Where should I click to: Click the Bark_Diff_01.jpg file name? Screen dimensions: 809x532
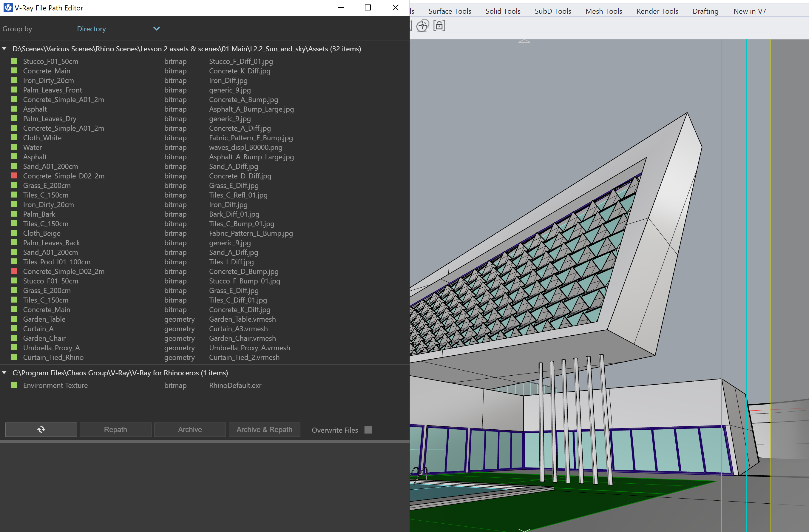[234, 214]
